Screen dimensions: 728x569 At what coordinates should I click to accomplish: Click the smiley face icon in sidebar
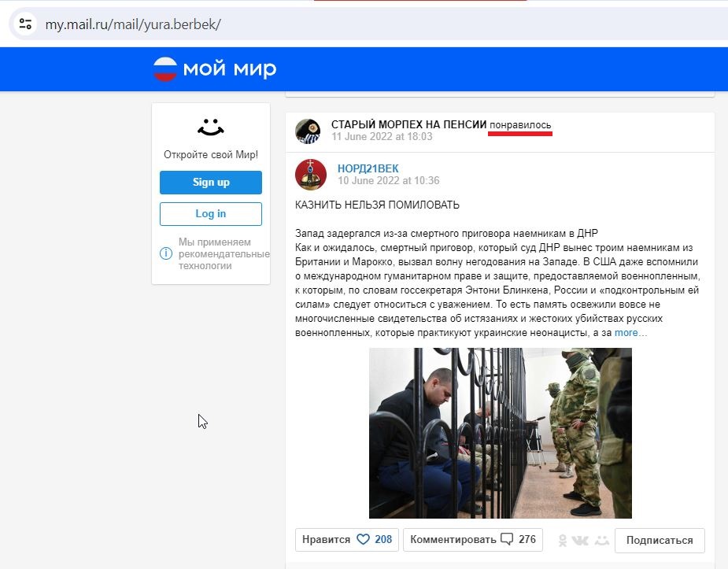pos(211,127)
